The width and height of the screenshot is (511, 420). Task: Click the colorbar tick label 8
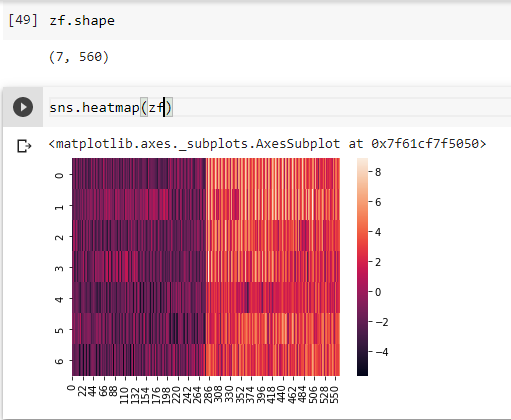(378, 172)
